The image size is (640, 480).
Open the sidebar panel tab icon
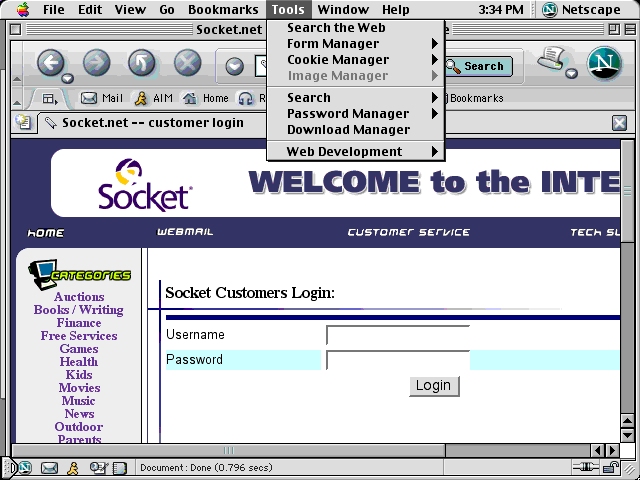pos(50,98)
